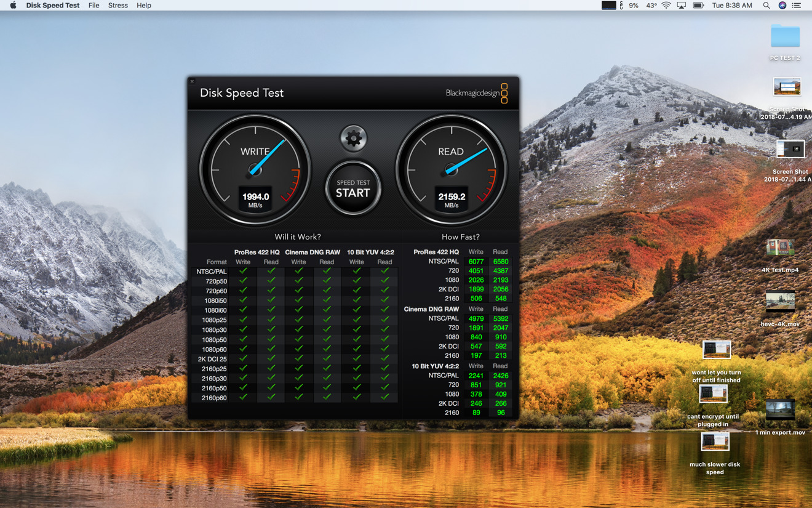Select the PC TEST 2 folder
Image resolution: width=812 pixels, height=508 pixels.
point(785,42)
